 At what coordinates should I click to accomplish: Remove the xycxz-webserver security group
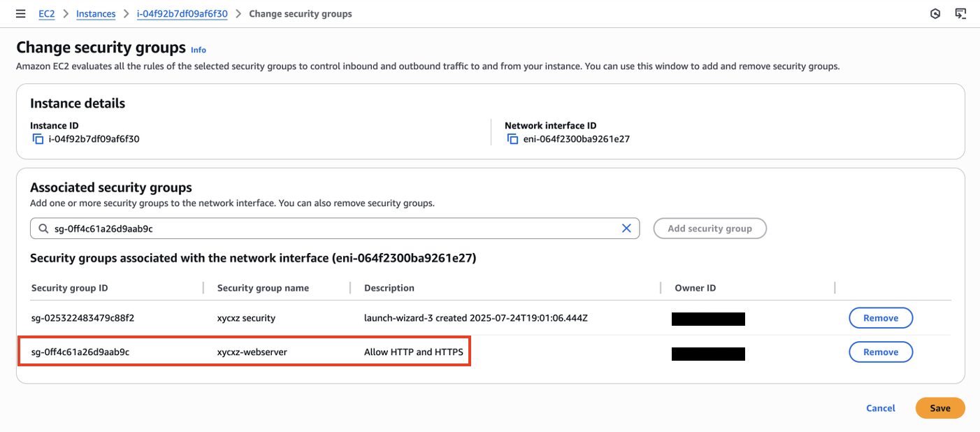point(880,352)
